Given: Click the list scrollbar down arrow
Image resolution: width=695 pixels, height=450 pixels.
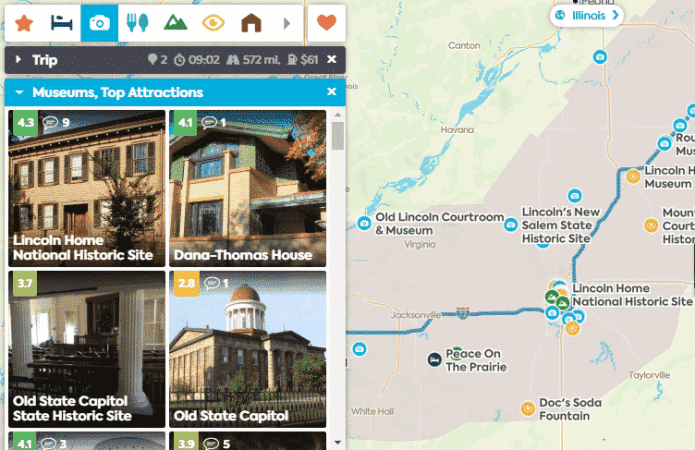Looking at the screenshot, I should (x=338, y=442).
